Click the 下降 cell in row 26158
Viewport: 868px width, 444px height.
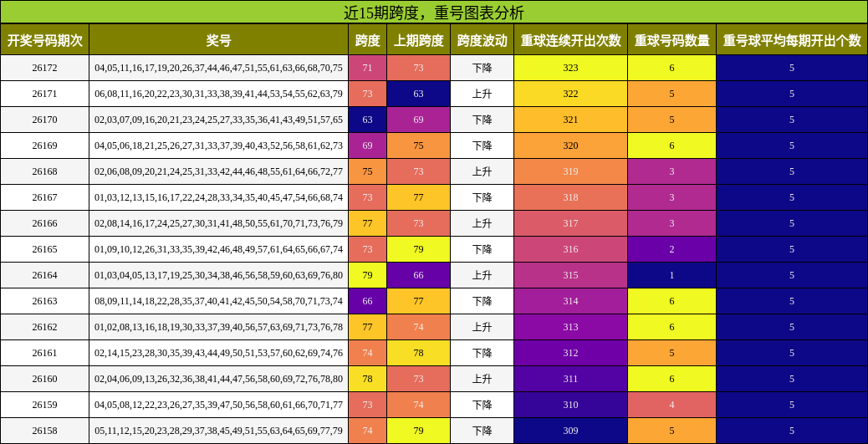[483, 431]
